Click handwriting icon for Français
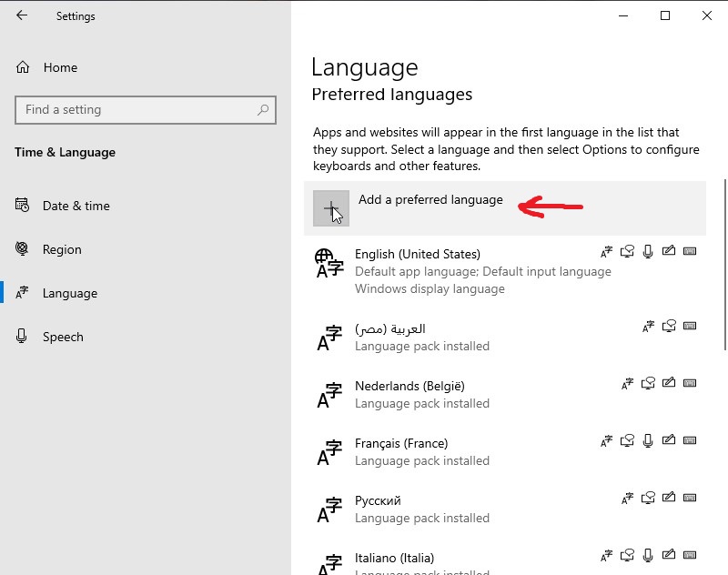The width and height of the screenshot is (728, 575). point(669,440)
